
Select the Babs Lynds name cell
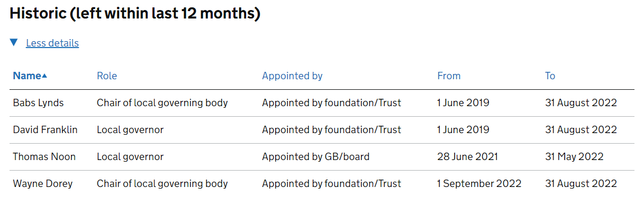[38, 103]
